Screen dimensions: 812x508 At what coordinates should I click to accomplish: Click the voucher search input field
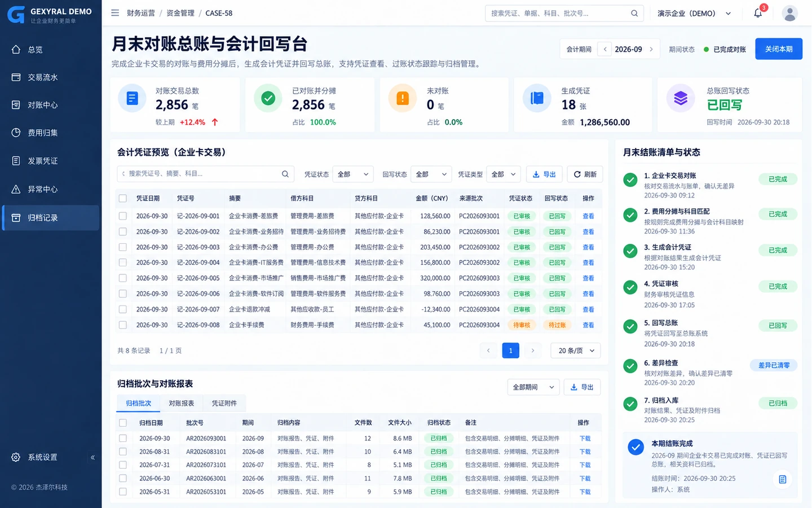coord(206,174)
